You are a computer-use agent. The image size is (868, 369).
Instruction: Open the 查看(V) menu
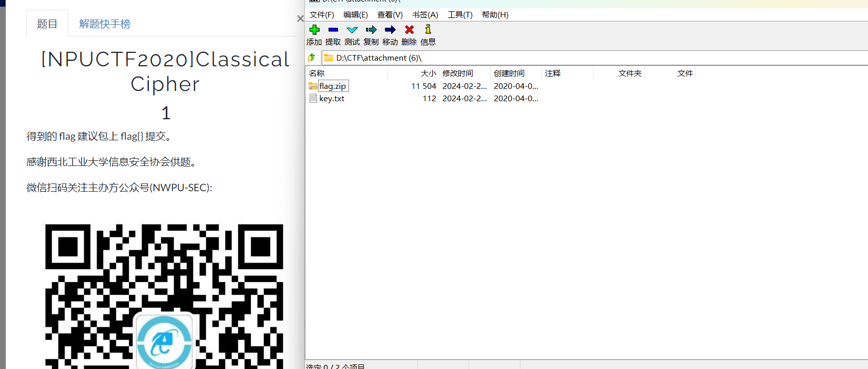[390, 15]
